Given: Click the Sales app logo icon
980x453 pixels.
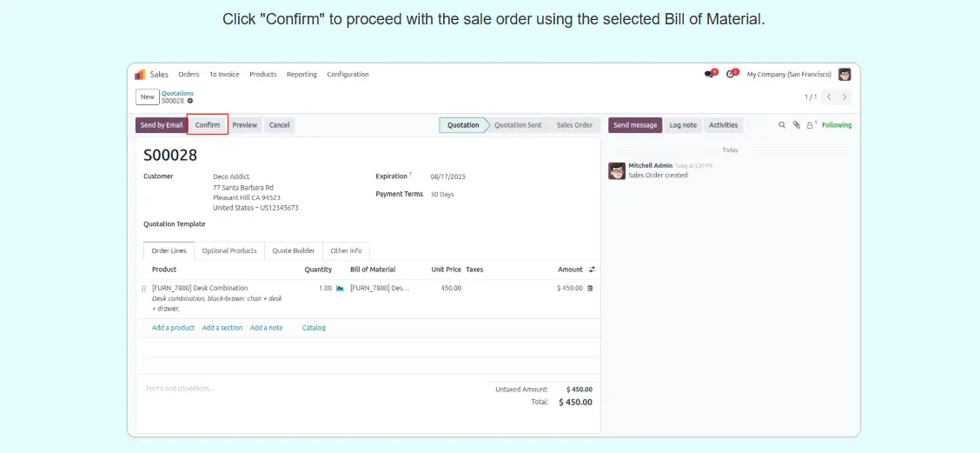Looking at the screenshot, I should (140, 75).
